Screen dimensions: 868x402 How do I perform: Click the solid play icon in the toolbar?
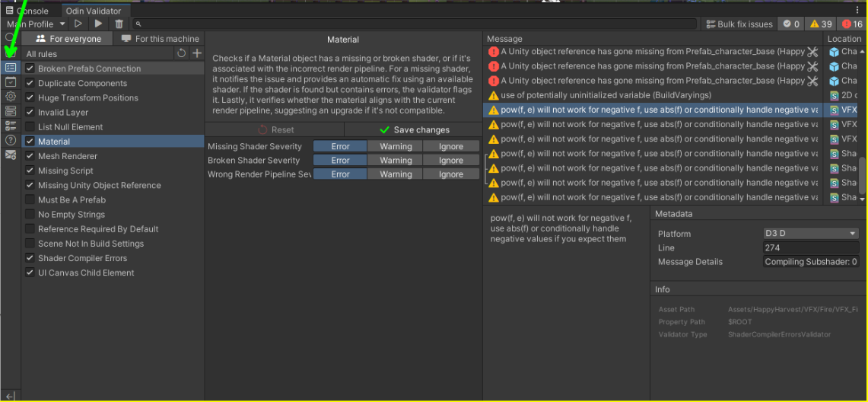click(98, 24)
